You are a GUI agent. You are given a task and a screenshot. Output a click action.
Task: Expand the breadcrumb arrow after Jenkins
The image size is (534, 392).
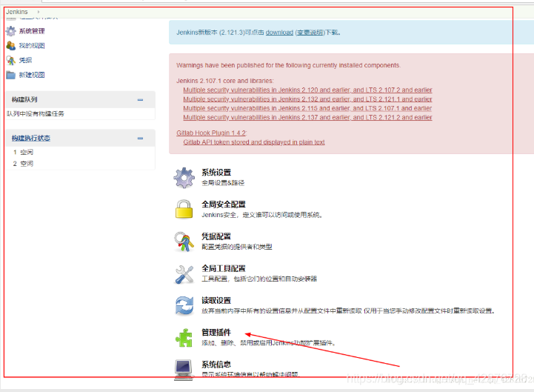pyautogui.click(x=39, y=12)
